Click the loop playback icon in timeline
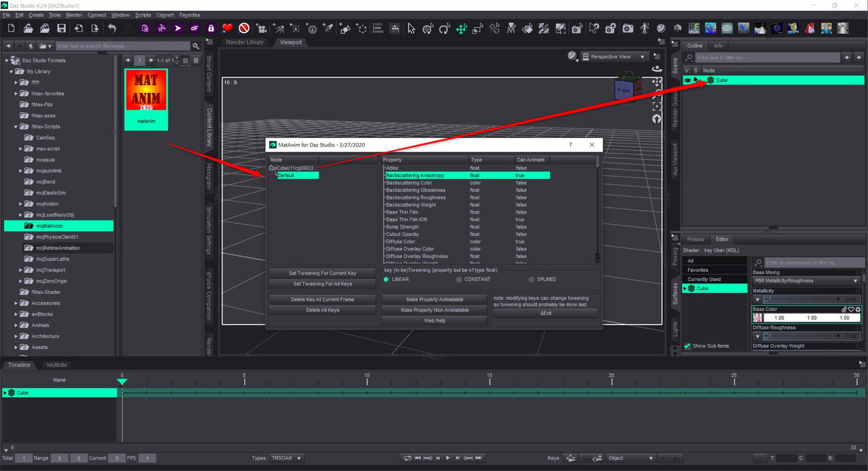Screen dimensions: 868x471 407,458
